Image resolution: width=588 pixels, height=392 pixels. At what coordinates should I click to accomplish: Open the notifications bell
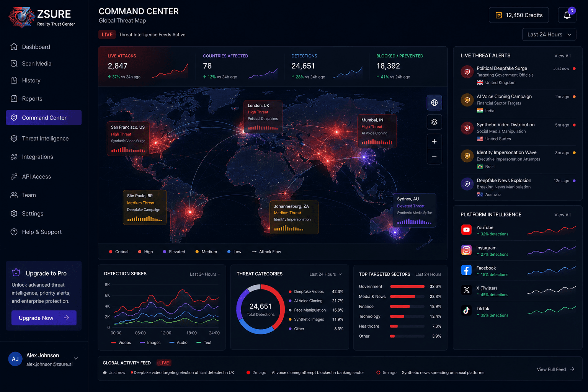tap(567, 15)
